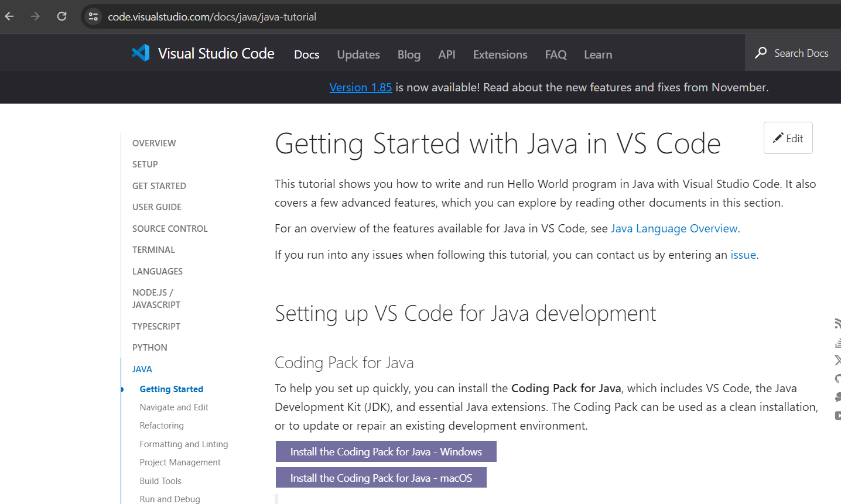Open the Run and Debug page
The image size is (841, 504).
click(170, 499)
